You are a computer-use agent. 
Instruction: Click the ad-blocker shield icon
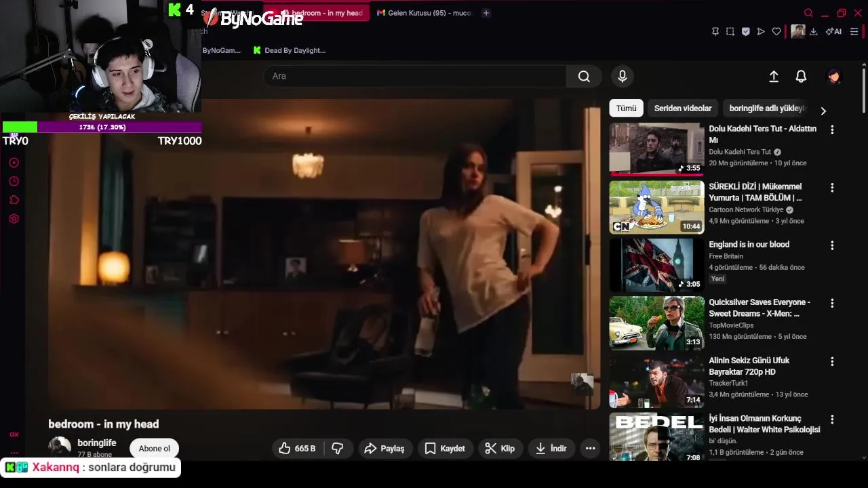(745, 31)
